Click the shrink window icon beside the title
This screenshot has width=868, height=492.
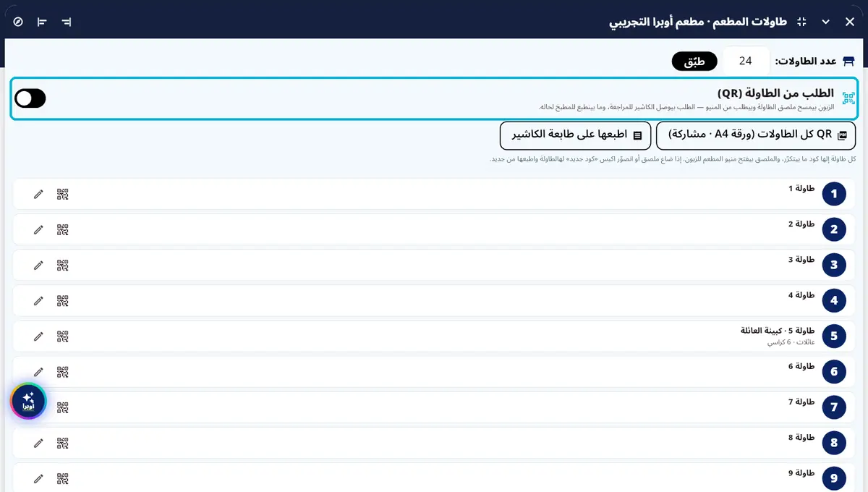(x=801, y=22)
